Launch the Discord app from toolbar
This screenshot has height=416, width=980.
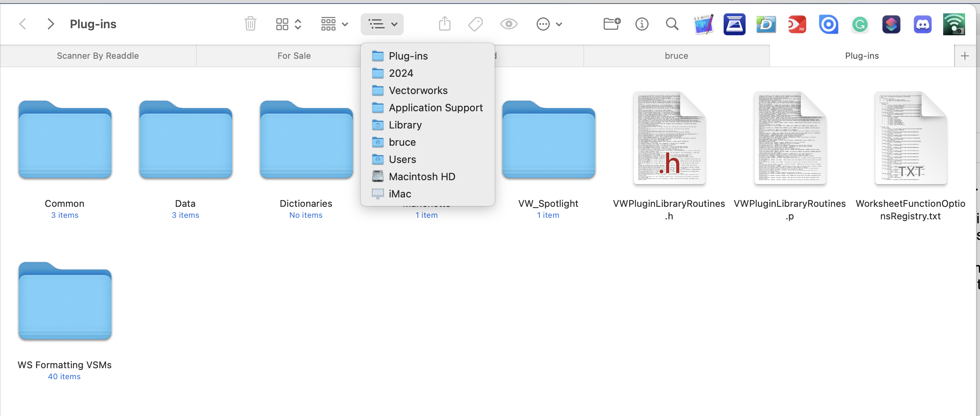(x=922, y=25)
